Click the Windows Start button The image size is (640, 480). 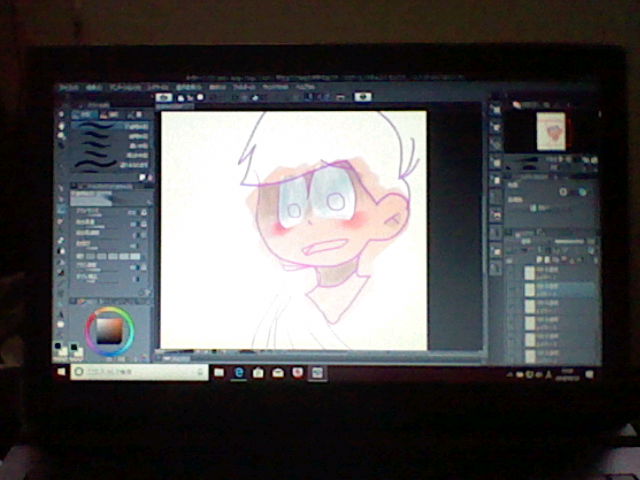(x=64, y=371)
